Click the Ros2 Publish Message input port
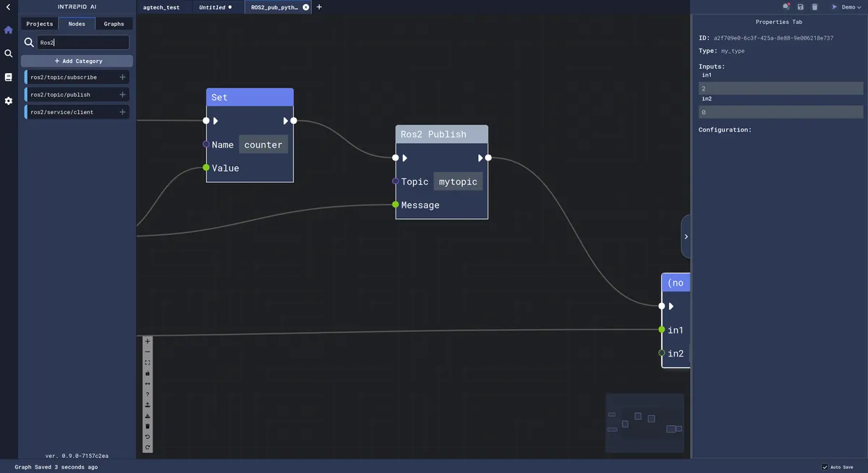The width and height of the screenshot is (868, 473). [396, 205]
